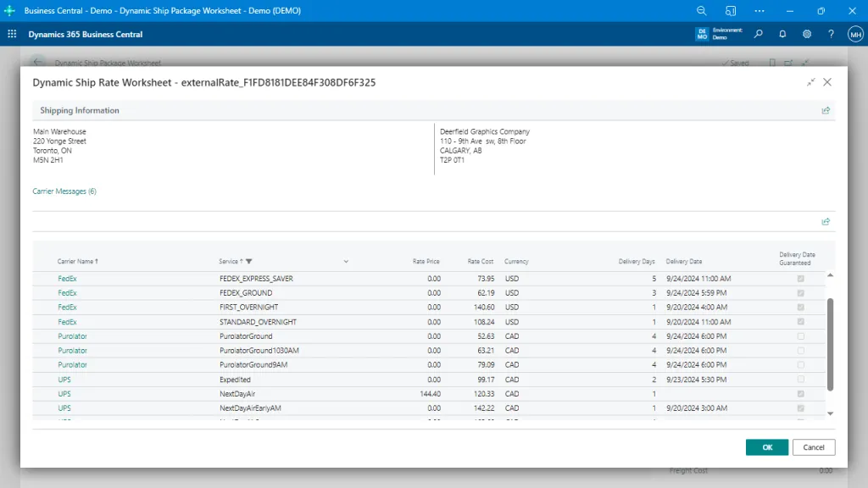The image size is (868, 488).
Task: Confirm rates with the OK button
Action: [x=766, y=447]
